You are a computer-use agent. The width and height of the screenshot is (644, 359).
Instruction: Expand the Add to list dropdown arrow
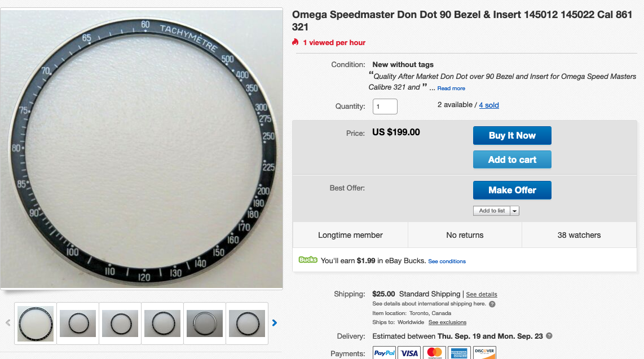[515, 211]
